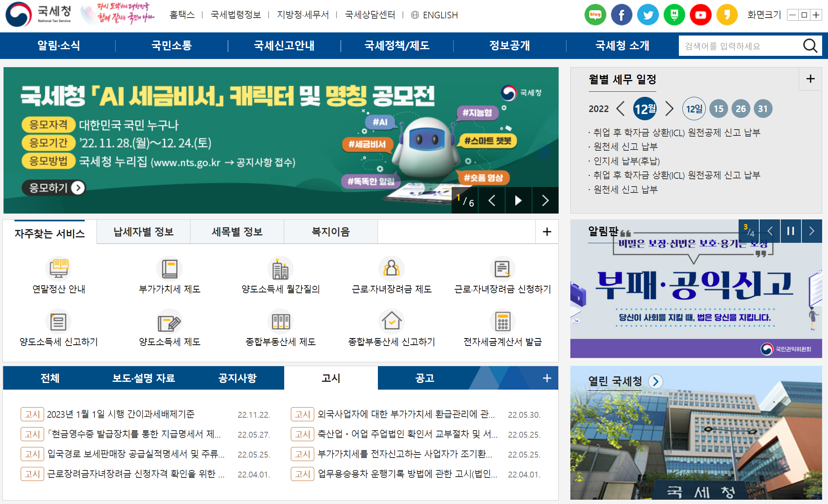Open the red YouTube channel icon
Viewport: 828px width, 504px height.
tap(700, 15)
